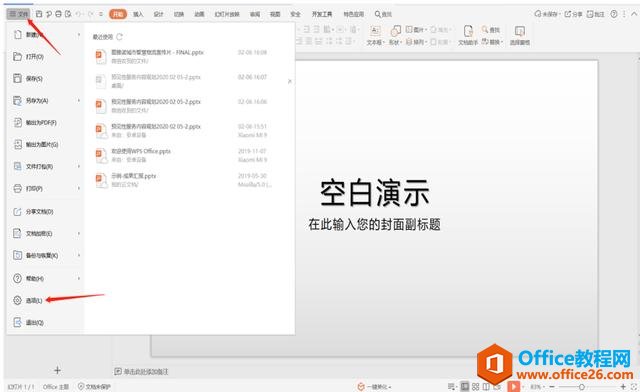Start slideshow with orange play button
This screenshot has width=640, height=392.
(x=513, y=386)
